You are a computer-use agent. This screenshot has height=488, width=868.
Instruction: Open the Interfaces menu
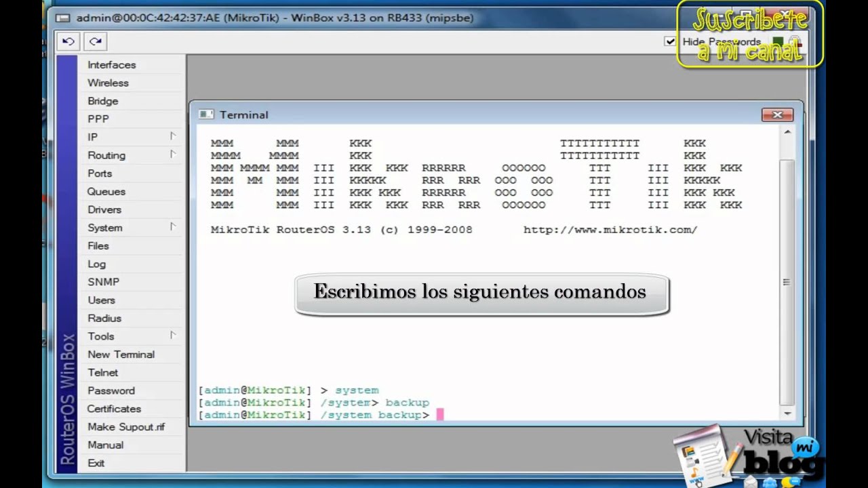pyautogui.click(x=112, y=64)
